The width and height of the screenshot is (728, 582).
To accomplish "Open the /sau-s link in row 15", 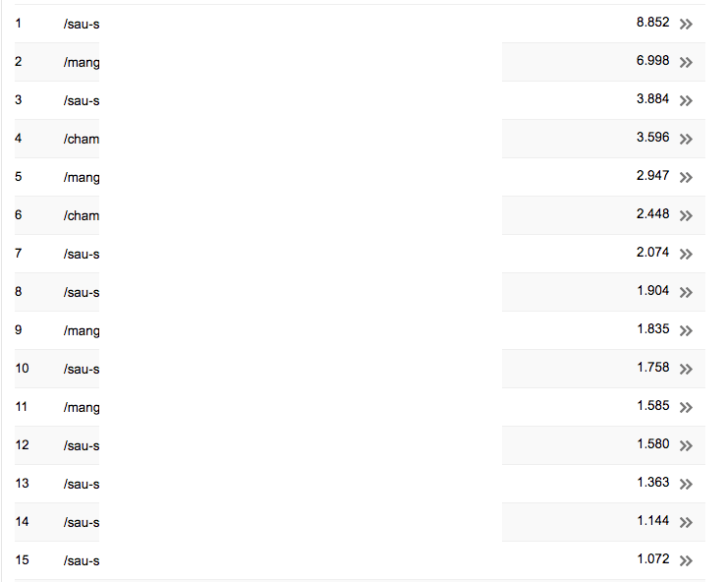I will click(82, 560).
